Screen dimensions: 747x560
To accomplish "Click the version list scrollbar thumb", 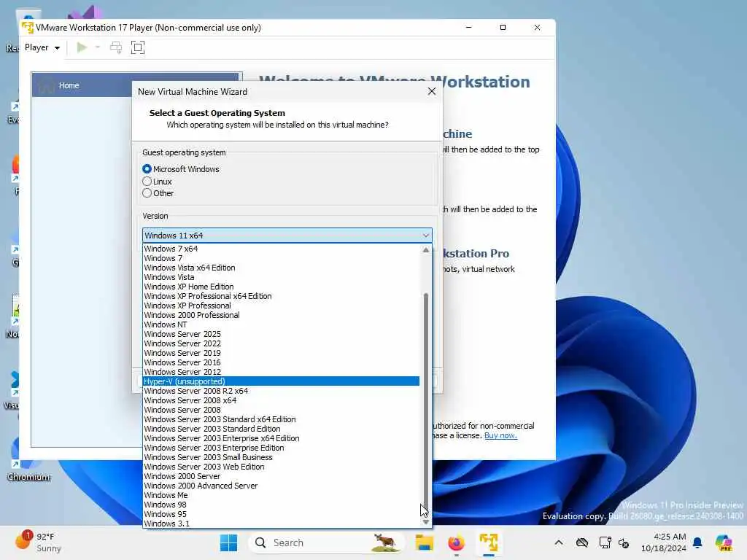I will pos(426,404).
